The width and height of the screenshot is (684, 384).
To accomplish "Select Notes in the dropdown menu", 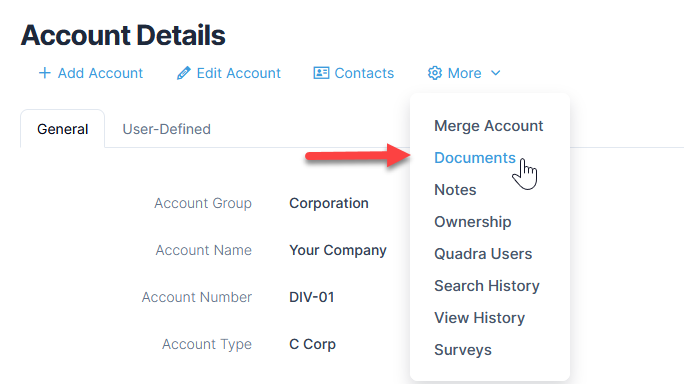I will pyautogui.click(x=455, y=190).
